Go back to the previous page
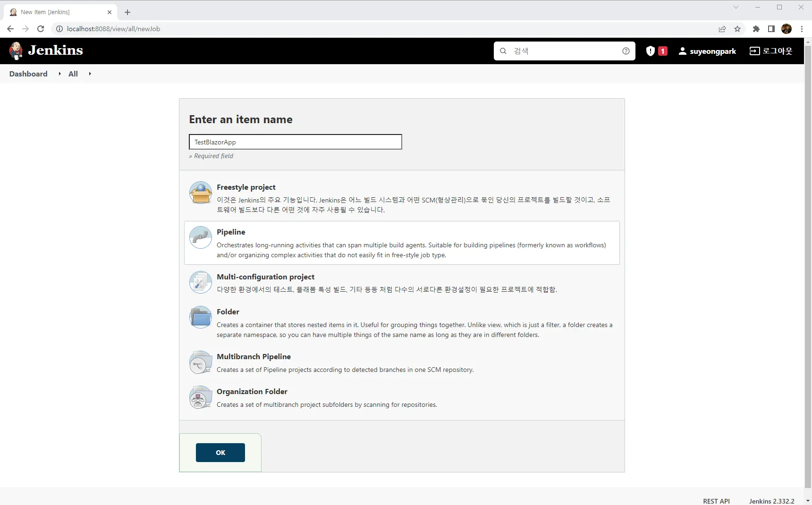812x505 pixels. tap(10, 29)
